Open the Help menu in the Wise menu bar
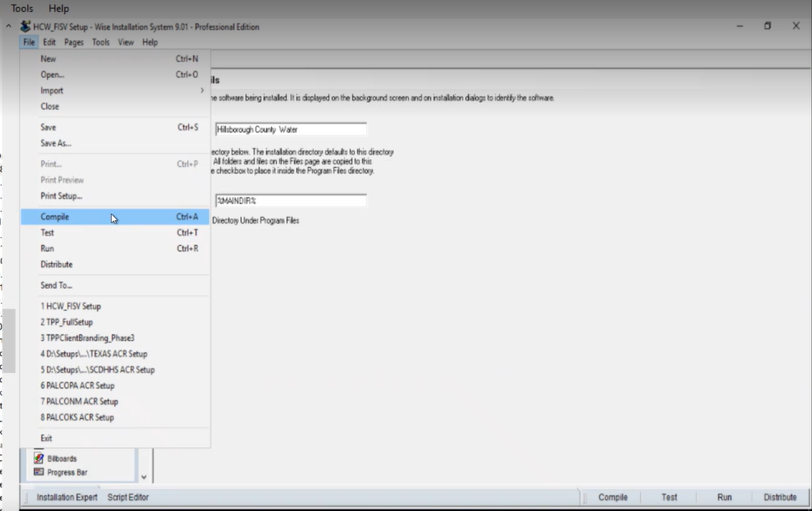The image size is (812, 511). tap(150, 42)
